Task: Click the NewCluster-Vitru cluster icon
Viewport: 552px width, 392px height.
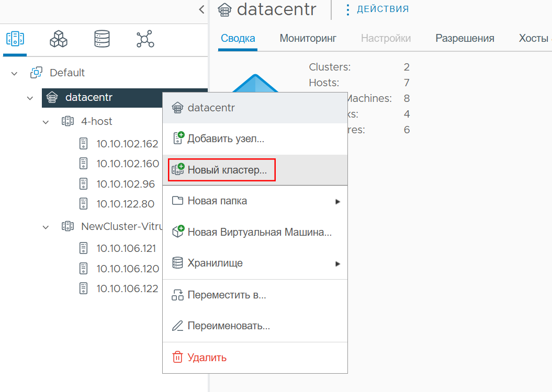Action: click(x=67, y=226)
